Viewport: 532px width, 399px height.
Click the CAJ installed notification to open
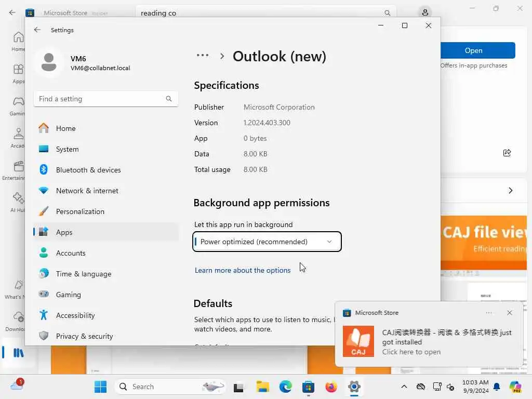(x=429, y=334)
